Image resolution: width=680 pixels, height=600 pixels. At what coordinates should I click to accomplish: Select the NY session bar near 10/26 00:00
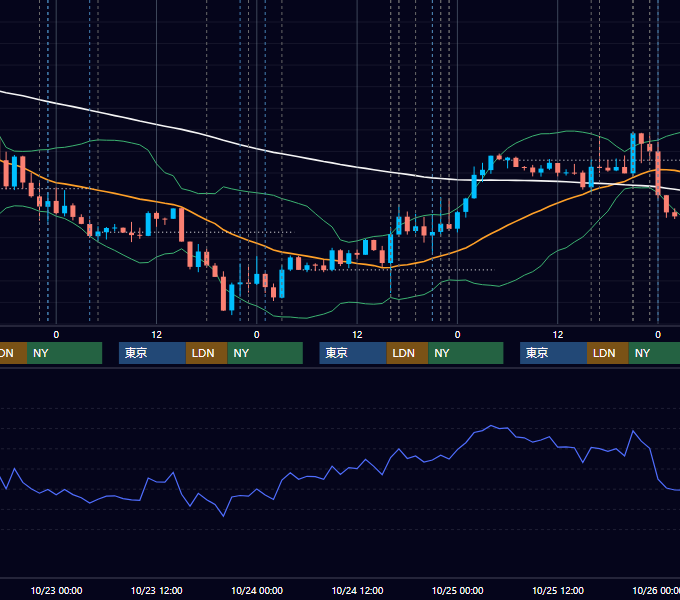coord(654,353)
